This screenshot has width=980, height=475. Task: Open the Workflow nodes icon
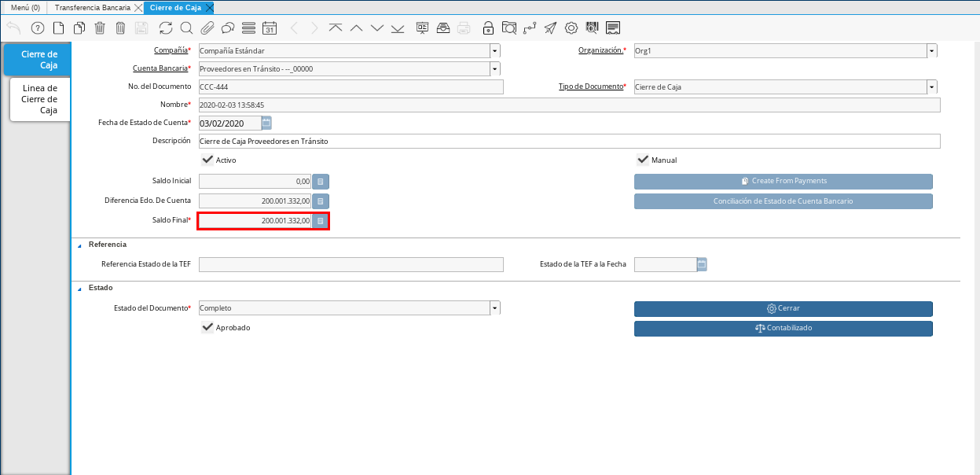tap(530, 28)
